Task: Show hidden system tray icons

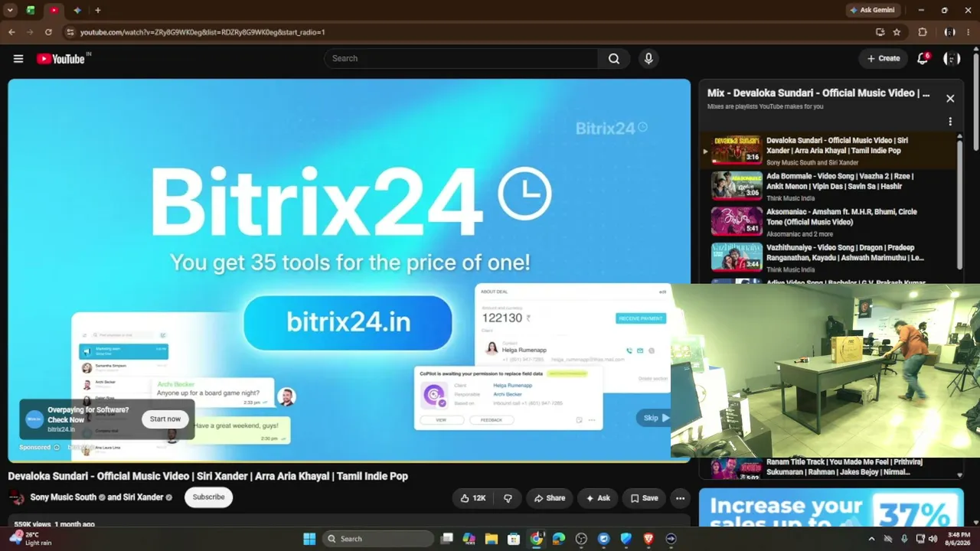Action: [871, 539]
